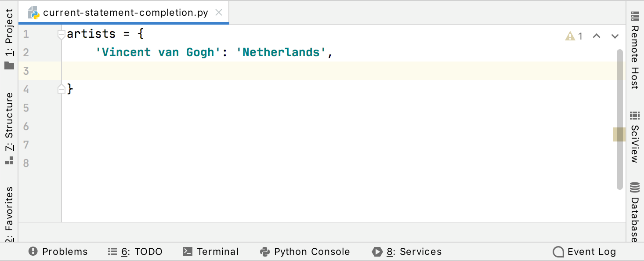The image size is (644, 261).
Task: Open the Python Console tool window
Action: [305, 251]
